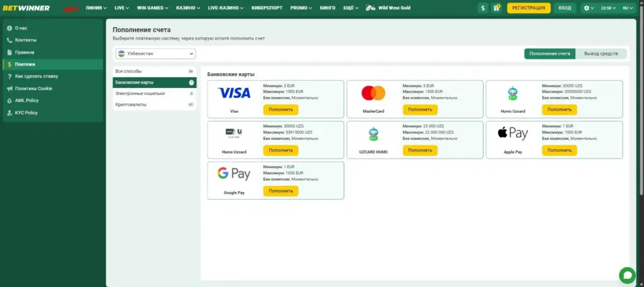
Task: Click the Apple Pay logo
Action: 513,133
